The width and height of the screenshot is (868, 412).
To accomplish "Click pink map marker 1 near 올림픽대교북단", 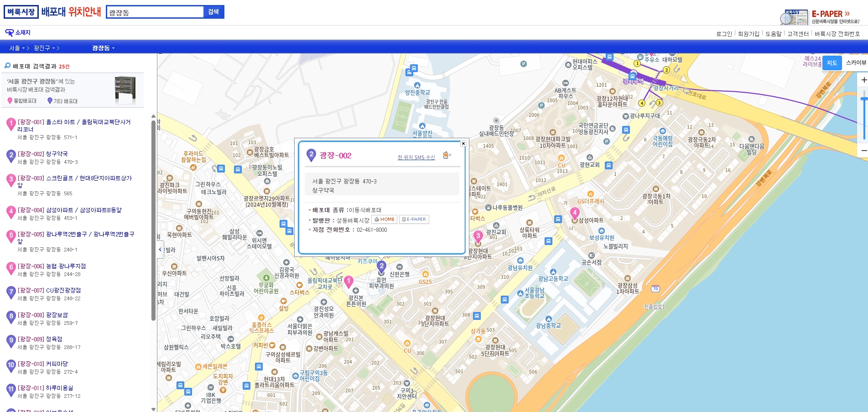I will 348,282.
